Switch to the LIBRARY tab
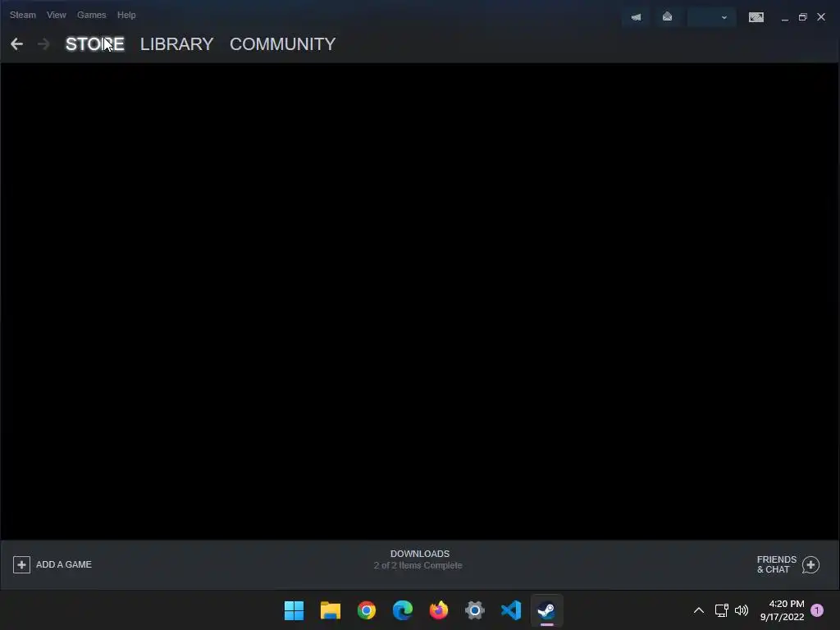This screenshot has height=630, width=840. point(177,44)
